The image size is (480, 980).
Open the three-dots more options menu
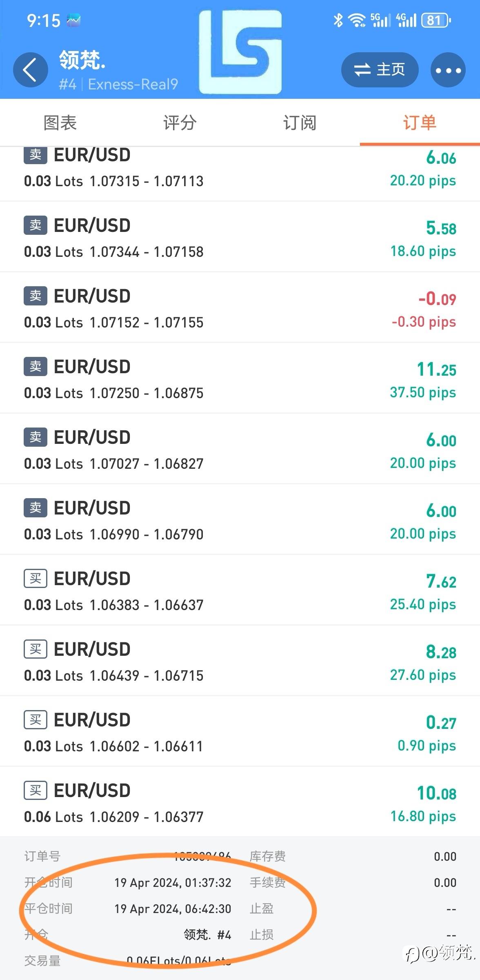coord(448,70)
